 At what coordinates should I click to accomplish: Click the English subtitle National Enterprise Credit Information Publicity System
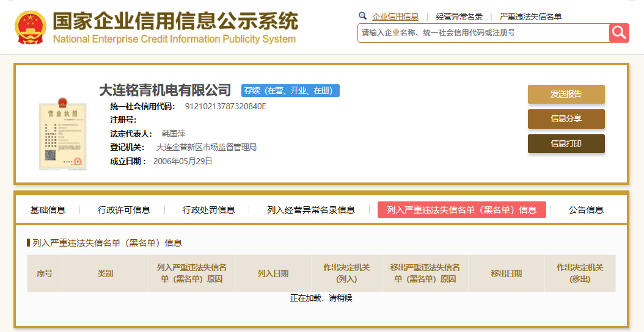tap(175, 39)
